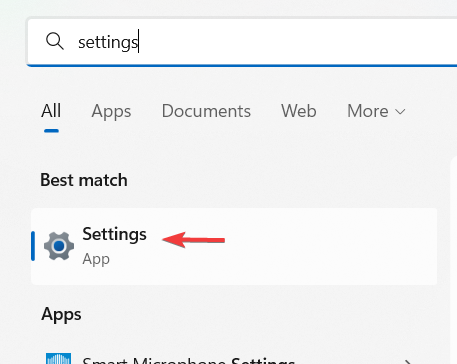This screenshot has width=457, height=364.
Task: Switch to the Documents filter tab
Action: tap(206, 111)
